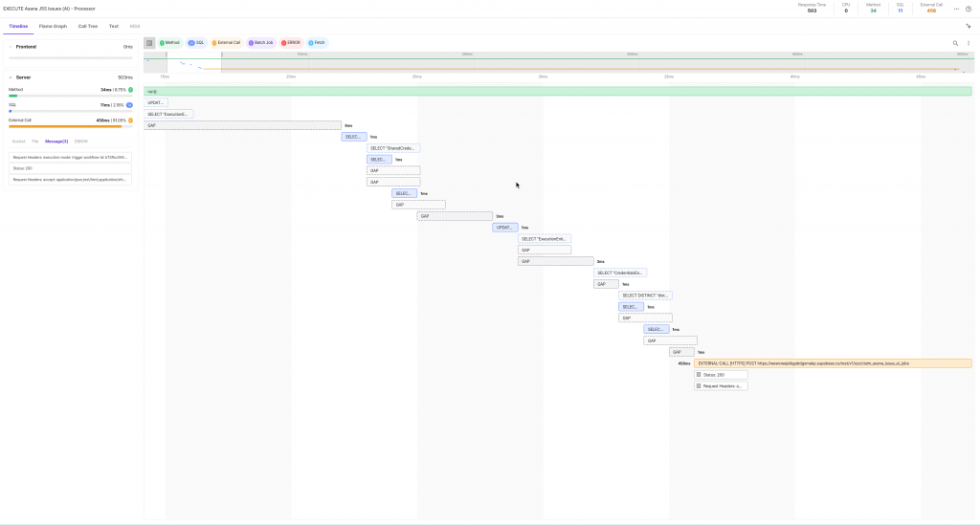Select the Socket sub-tab in Server panel
The width and height of the screenshot is (980, 525).
click(x=18, y=141)
